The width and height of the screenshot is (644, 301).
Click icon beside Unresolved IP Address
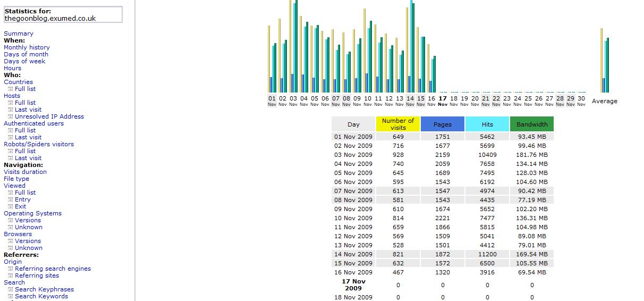(10, 116)
